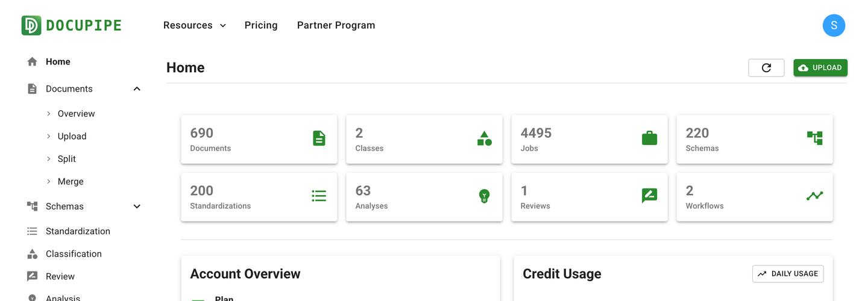The height and width of the screenshot is (301, 868).
Task: Open the Resources dropdown menu
Action: click(194, 25)
